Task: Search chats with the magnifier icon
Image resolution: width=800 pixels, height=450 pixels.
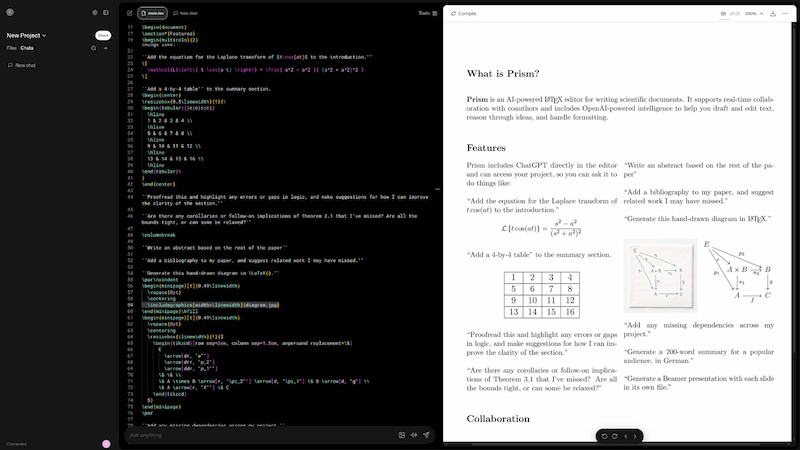Action: tap(94, 48)
